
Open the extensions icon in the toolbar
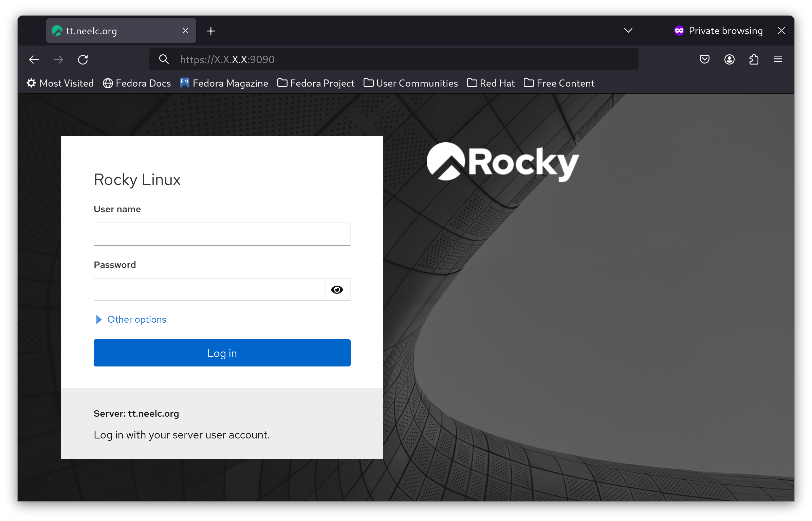pos(754,59)
